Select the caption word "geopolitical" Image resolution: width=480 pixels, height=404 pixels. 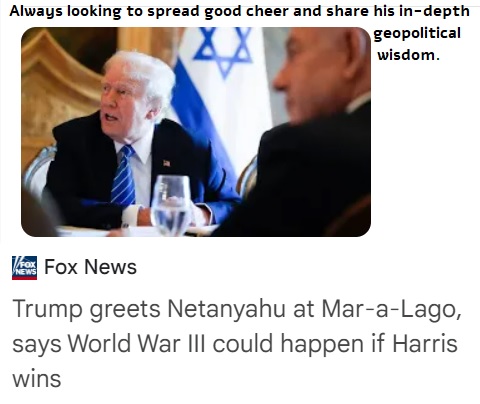pos(417,34)
